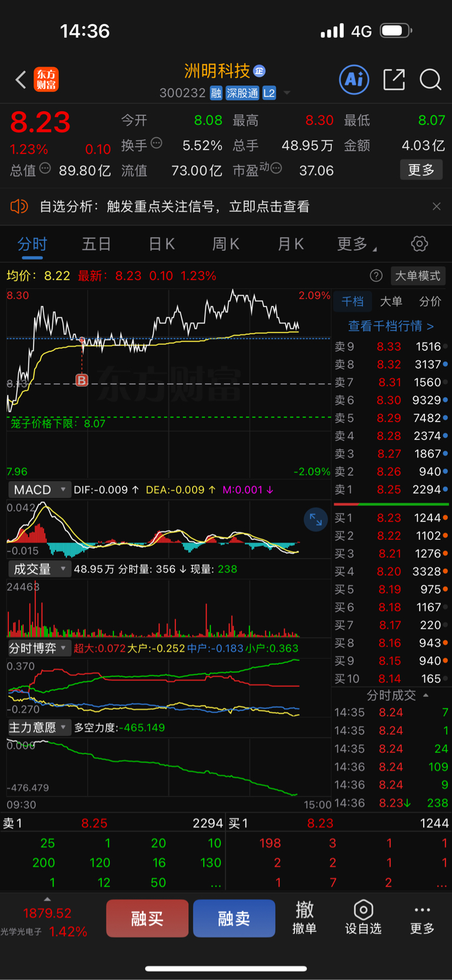Open the MACD indicator dropdown

(39, 490)
